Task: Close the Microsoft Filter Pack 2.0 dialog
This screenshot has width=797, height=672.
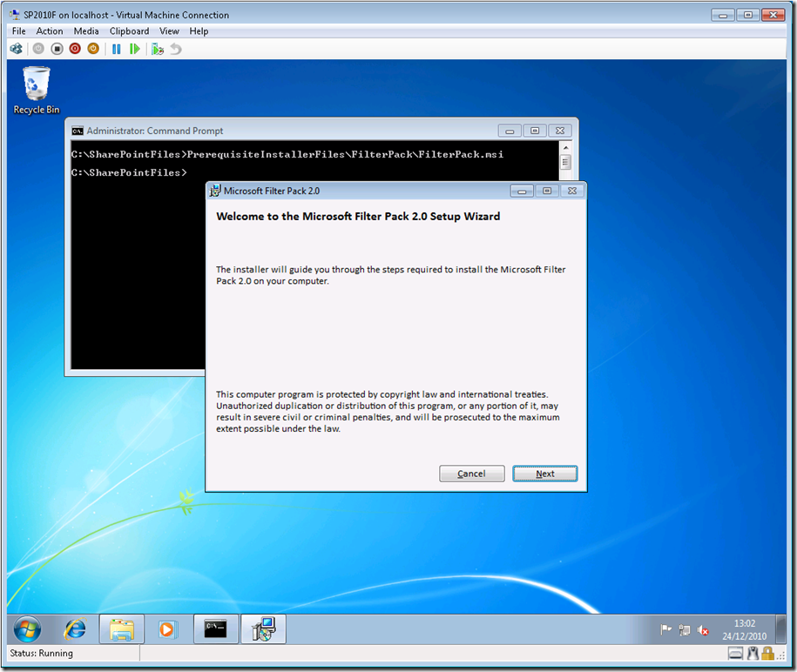Action: click(571, 191)
